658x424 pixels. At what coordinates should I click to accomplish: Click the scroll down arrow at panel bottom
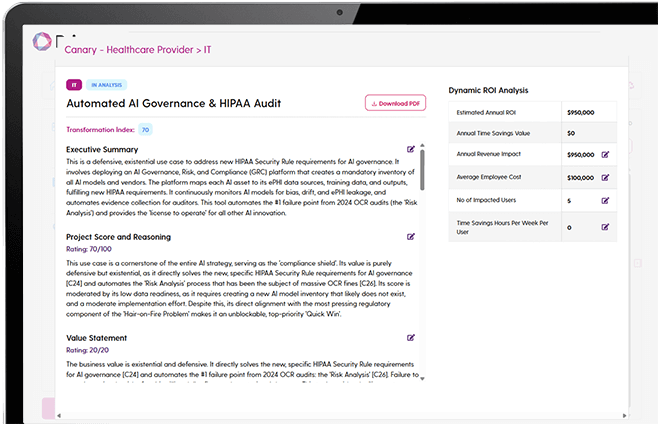422,379
